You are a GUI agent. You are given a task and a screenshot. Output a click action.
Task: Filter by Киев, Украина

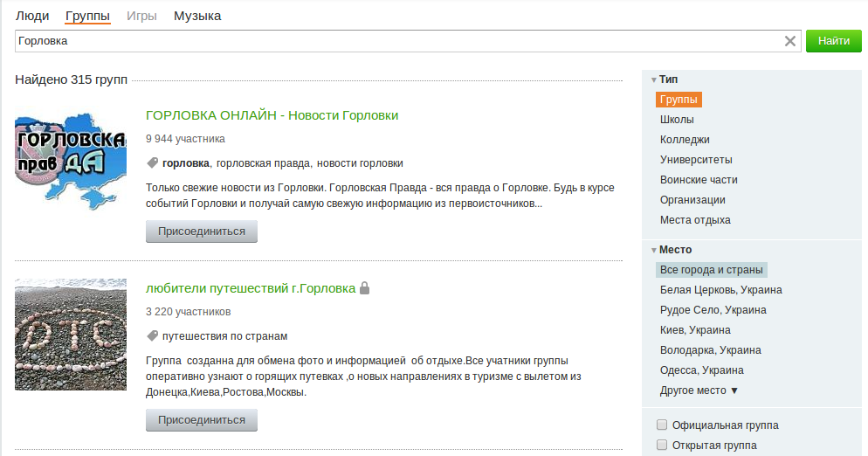click(695, 329)
